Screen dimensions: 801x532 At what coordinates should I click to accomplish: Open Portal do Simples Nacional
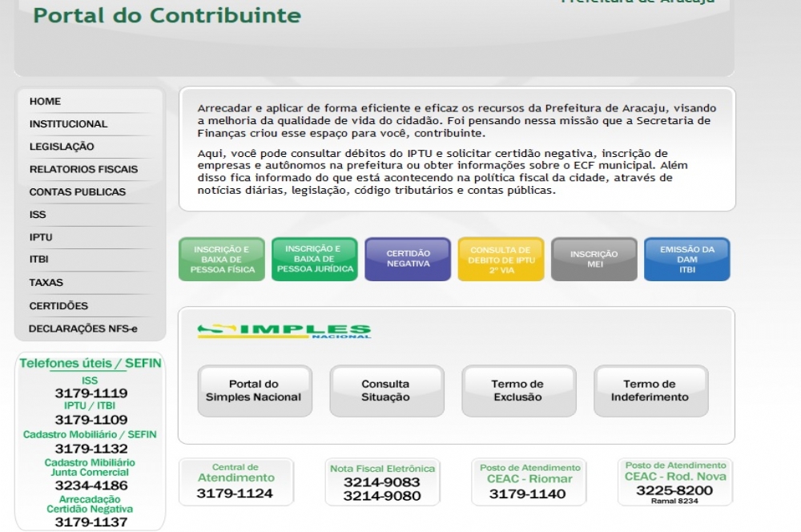(x=254, y=391)
